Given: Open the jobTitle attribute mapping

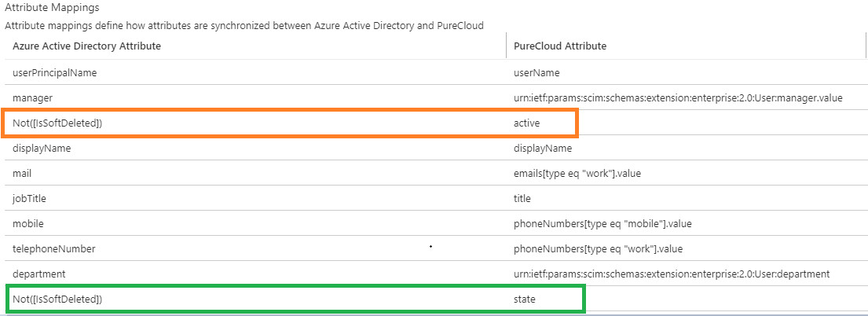Looking at the screenshot, I should (29, 198).
